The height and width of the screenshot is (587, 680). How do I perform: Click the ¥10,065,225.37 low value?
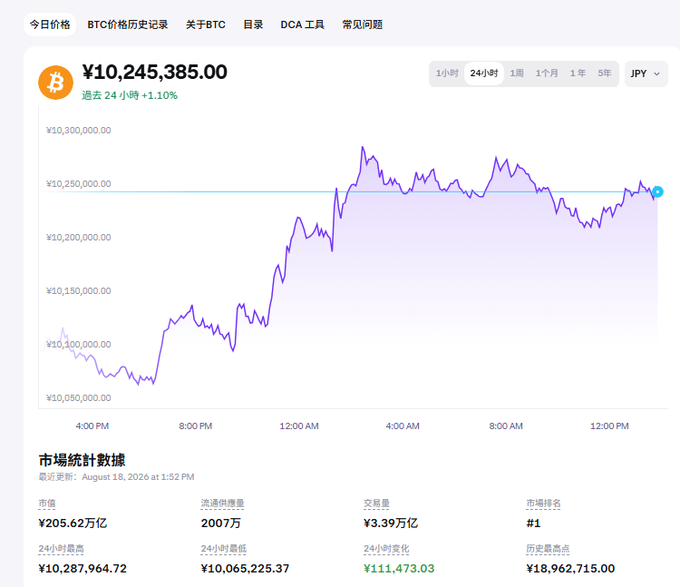pyautogui.click(x=245, y=568)
